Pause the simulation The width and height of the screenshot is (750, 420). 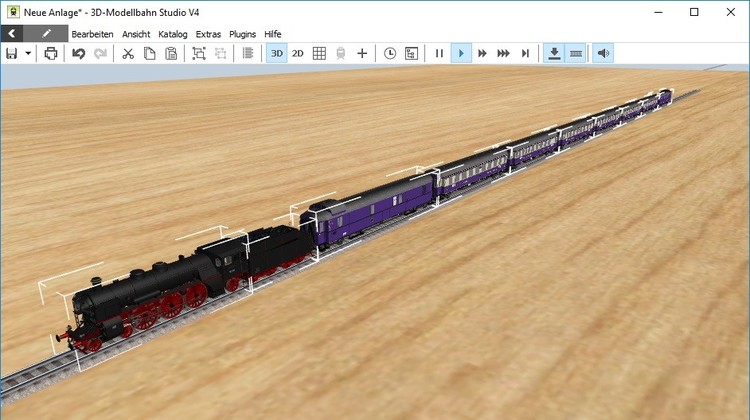439,53
